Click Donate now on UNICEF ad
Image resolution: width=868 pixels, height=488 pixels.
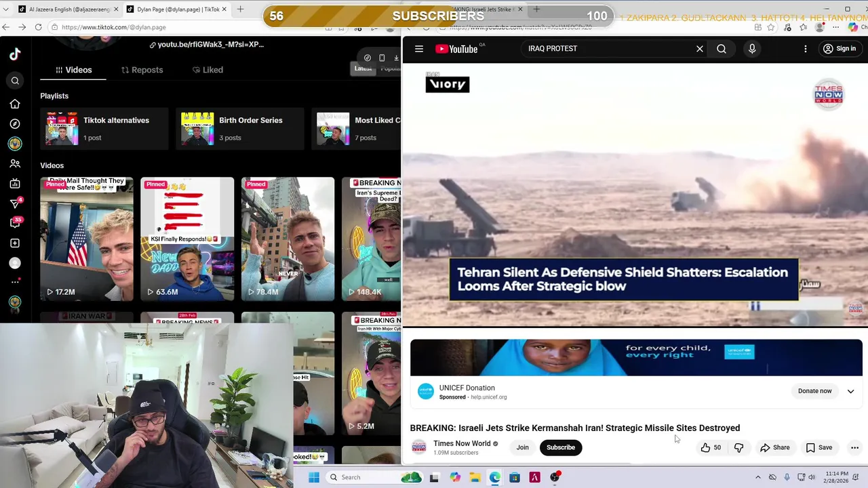click(x=814, y=391)
